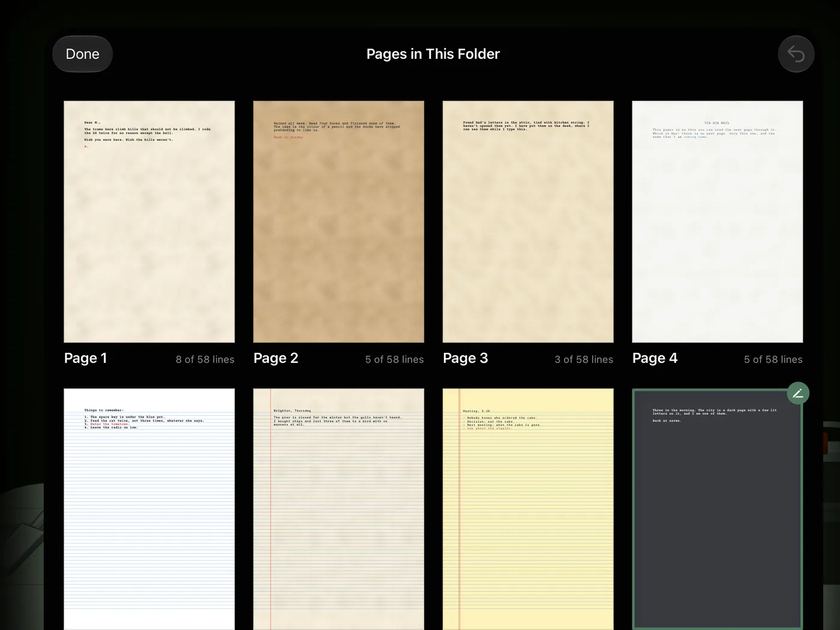Click the "Pages in This Folder" title
This screenshot has width=840, height=630.
(433, 54)
